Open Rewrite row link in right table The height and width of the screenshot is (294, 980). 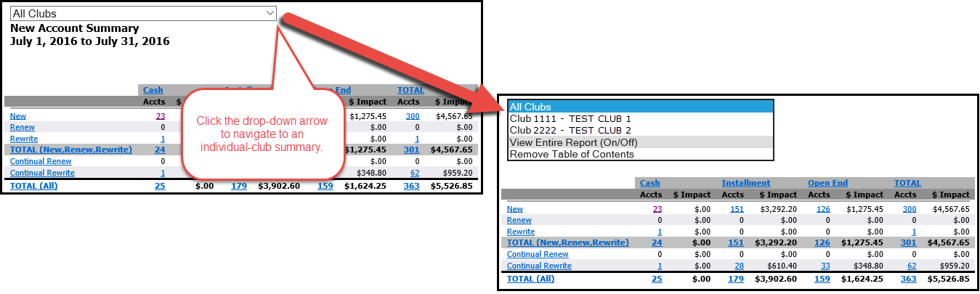point(520,232)
